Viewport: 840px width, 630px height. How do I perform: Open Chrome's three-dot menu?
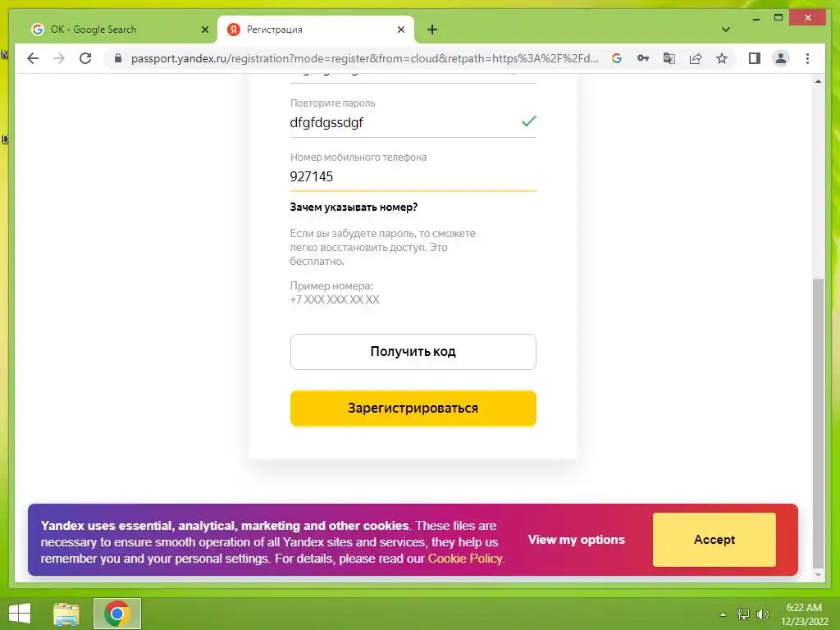[x=807, y=58]
